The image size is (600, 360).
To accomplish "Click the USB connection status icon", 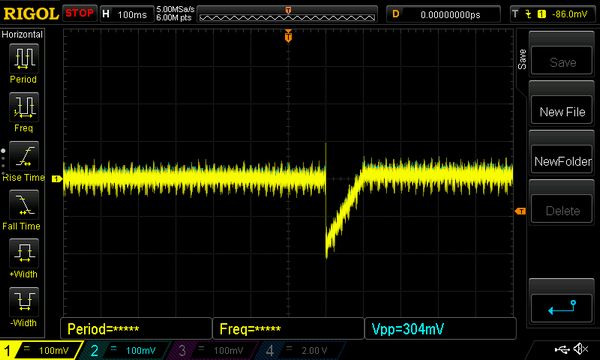I will click(561, 349).
